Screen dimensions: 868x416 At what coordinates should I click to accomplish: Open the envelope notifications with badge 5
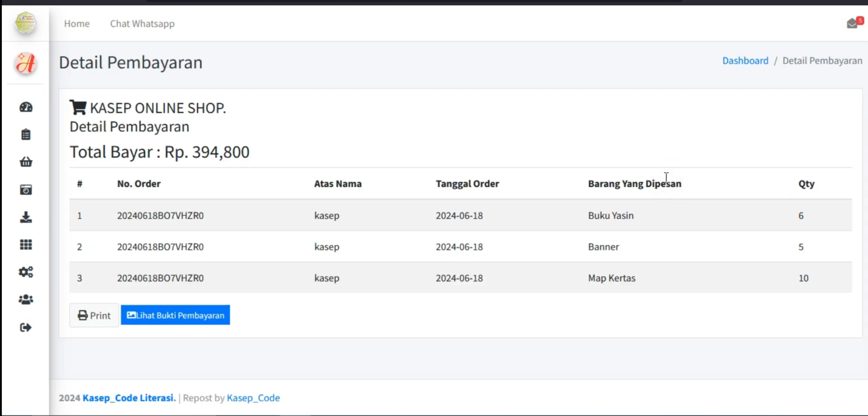click(854, 22)
